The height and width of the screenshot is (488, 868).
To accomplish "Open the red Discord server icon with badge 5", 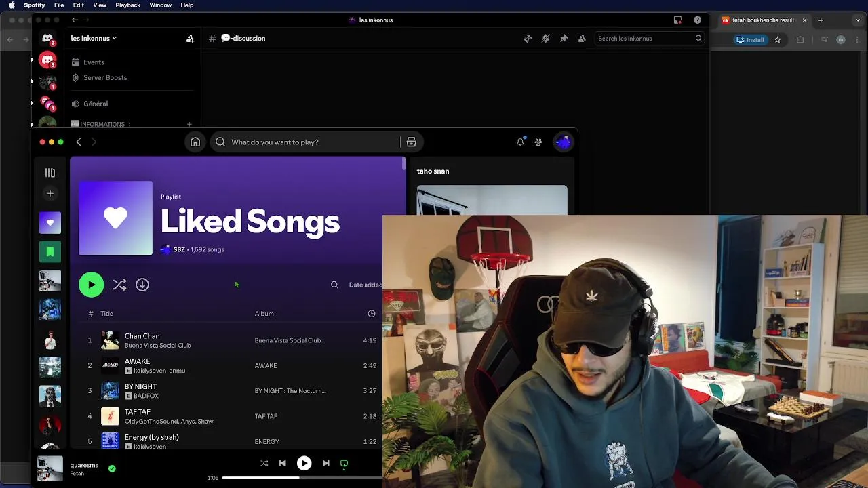I will [x=47, y=60].
